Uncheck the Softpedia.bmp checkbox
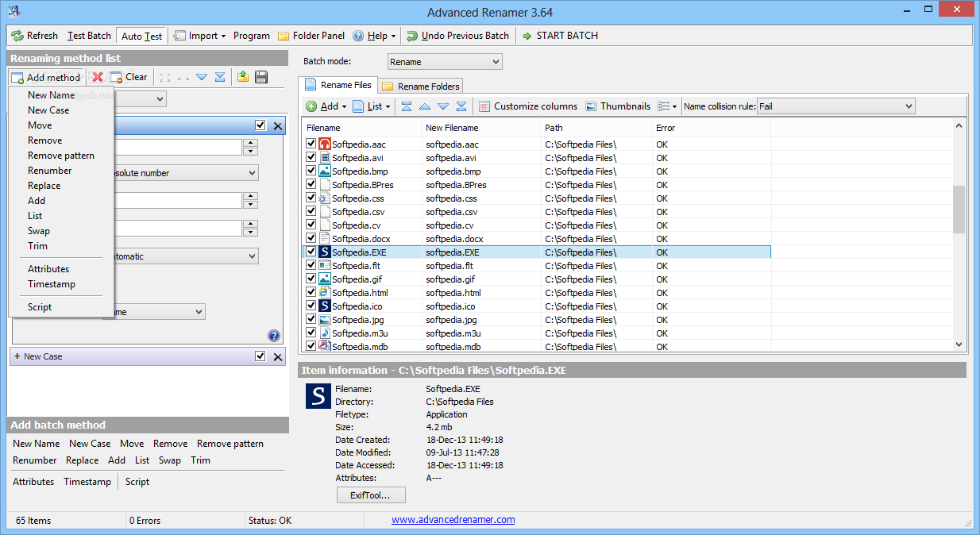Viewport: 980px width, 535px height. (311, 171)
